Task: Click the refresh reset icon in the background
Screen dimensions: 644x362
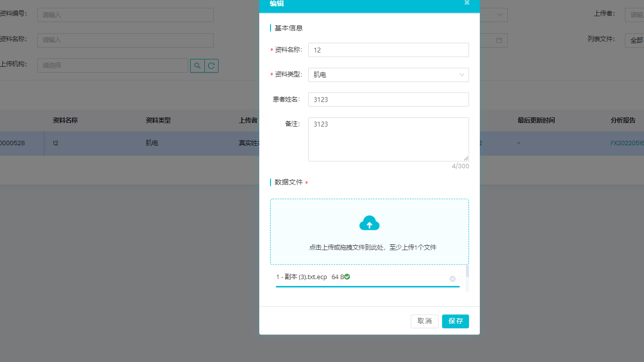Action: pos(211,65)
